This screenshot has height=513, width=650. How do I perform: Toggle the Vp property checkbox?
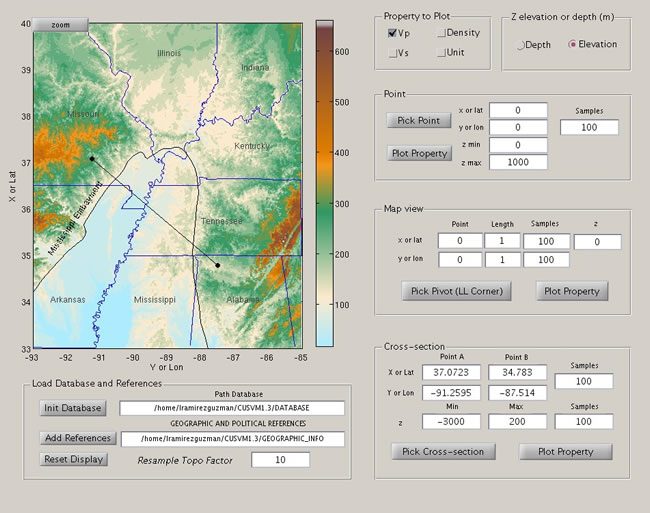(x=391, y=33)
